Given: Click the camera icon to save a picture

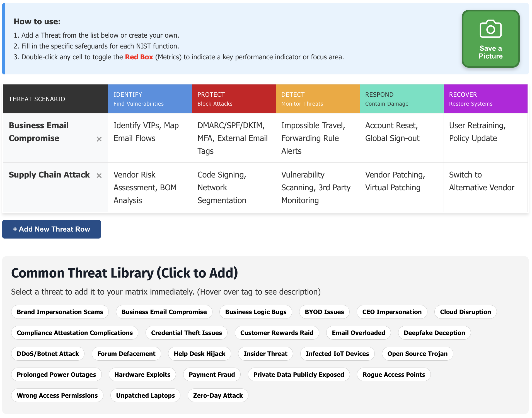Looking at the screenshot, I should (490, 29).
